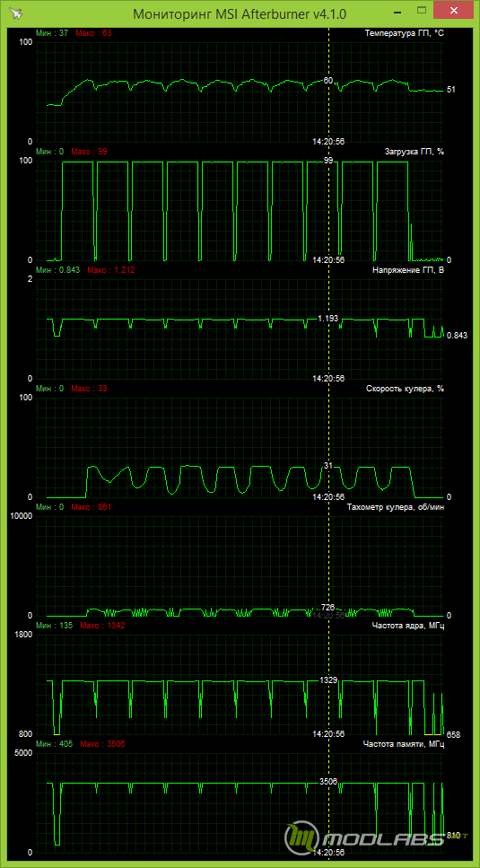This screenshot has height=868, width=480.
Task: Click timestamp 14:20:56 under the temperature graph
Action: (x=328, y=142)
